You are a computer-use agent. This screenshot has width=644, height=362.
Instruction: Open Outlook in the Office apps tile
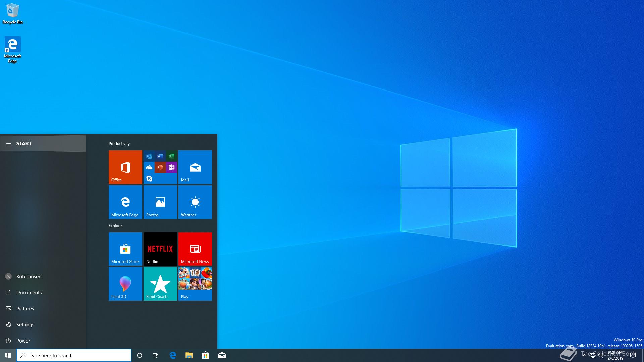pyautogui.click(x=149, y=156)
